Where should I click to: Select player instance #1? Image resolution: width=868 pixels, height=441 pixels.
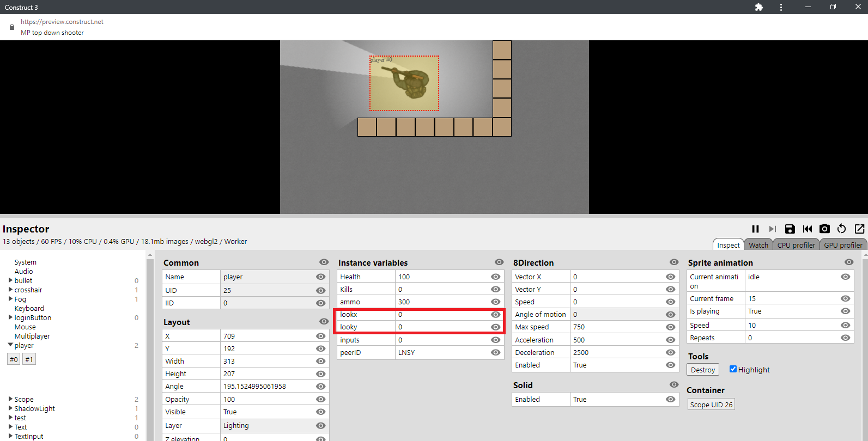[29, 359]
